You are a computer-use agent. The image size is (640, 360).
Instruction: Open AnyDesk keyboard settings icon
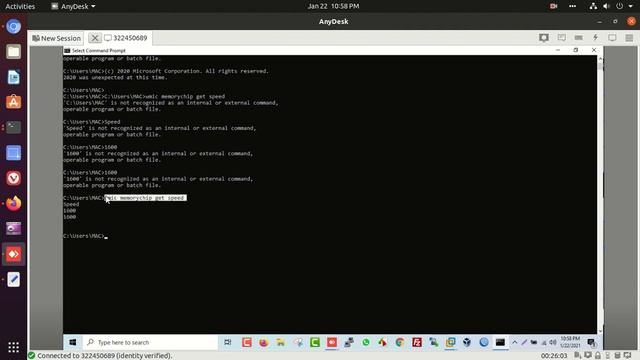pyautogui.click(x=578, y=38)
